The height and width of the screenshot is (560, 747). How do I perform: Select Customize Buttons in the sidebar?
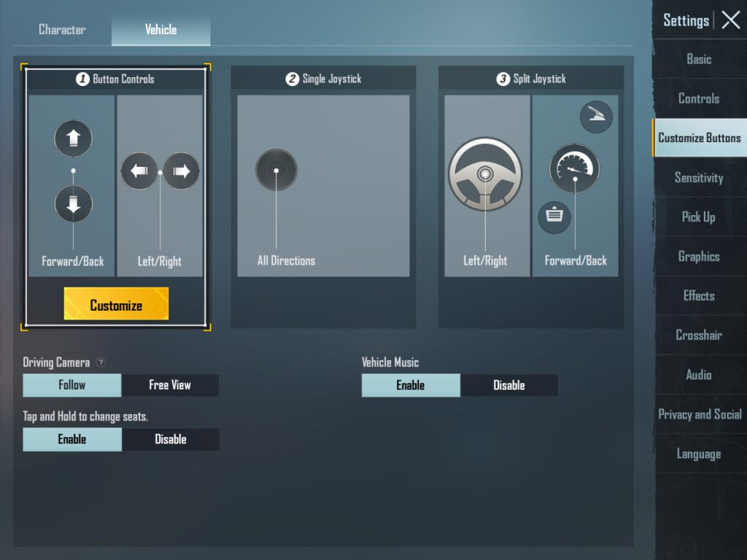(x=700, y=138)
